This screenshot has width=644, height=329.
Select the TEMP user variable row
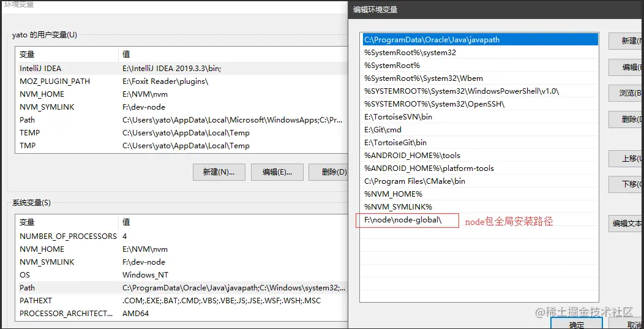29,133
